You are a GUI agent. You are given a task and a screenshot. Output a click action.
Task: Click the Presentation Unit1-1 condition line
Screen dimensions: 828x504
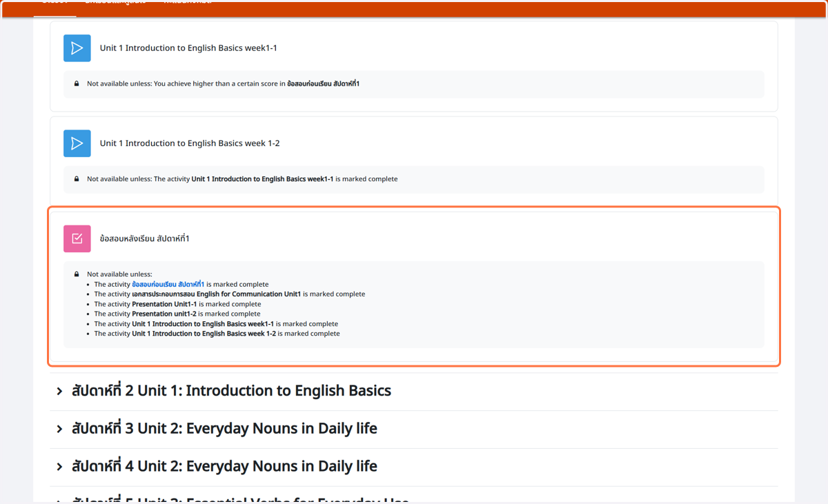(x=177, y=304)
